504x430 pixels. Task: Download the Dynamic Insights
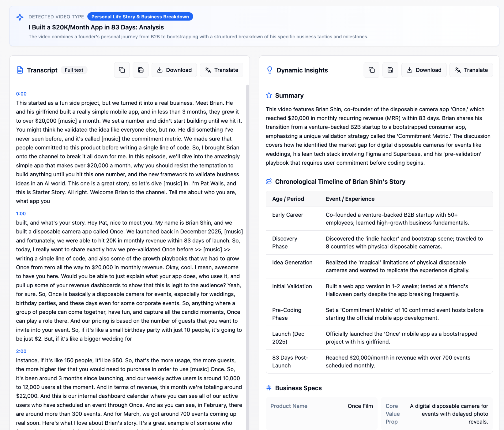click(424, 70)
